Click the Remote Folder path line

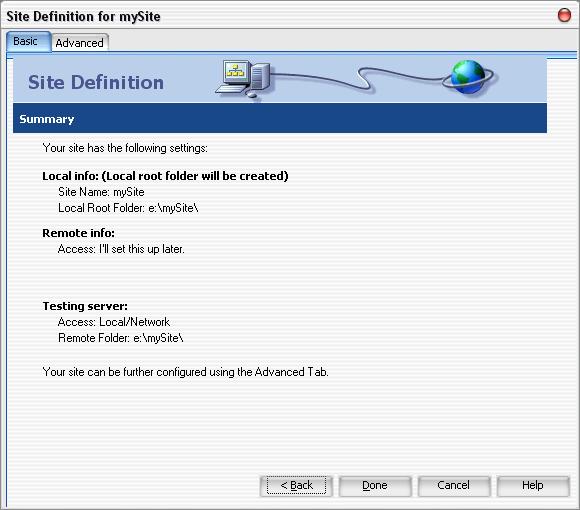(121, 338)
